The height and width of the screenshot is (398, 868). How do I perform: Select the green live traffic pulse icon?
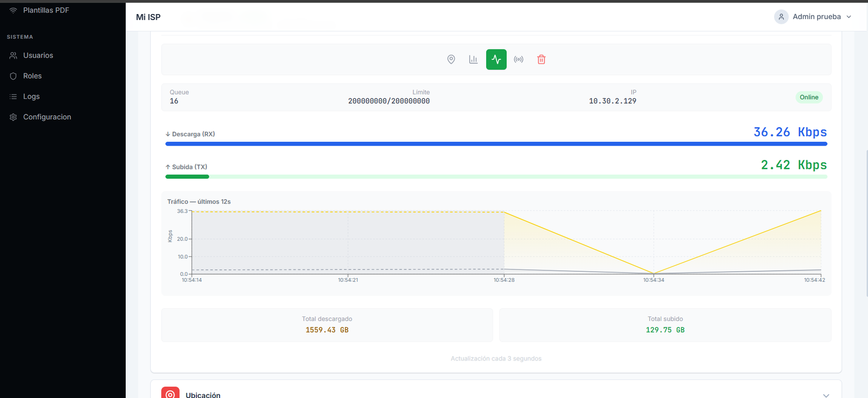point(496,59)
